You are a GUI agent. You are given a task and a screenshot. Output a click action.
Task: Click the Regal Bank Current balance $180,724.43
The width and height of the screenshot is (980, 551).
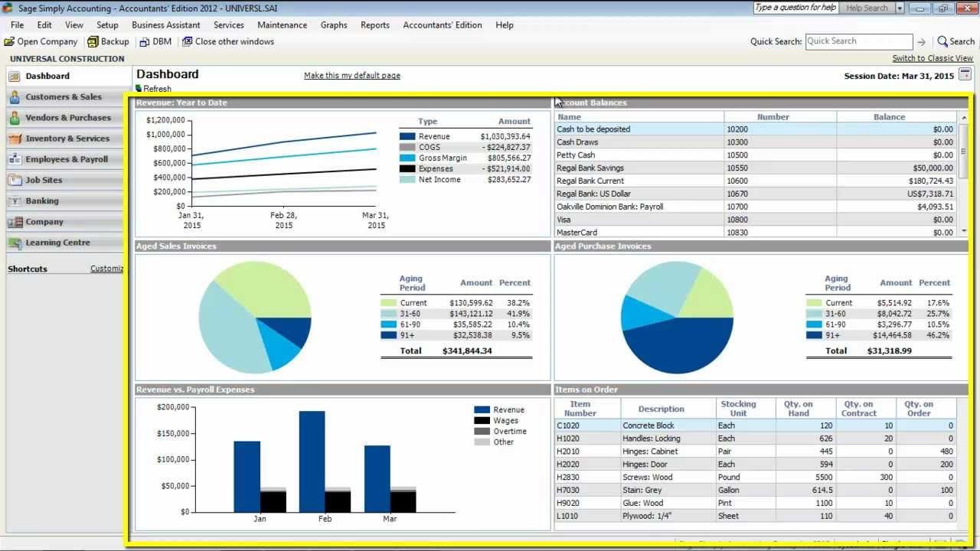click(x=931, y=181)
